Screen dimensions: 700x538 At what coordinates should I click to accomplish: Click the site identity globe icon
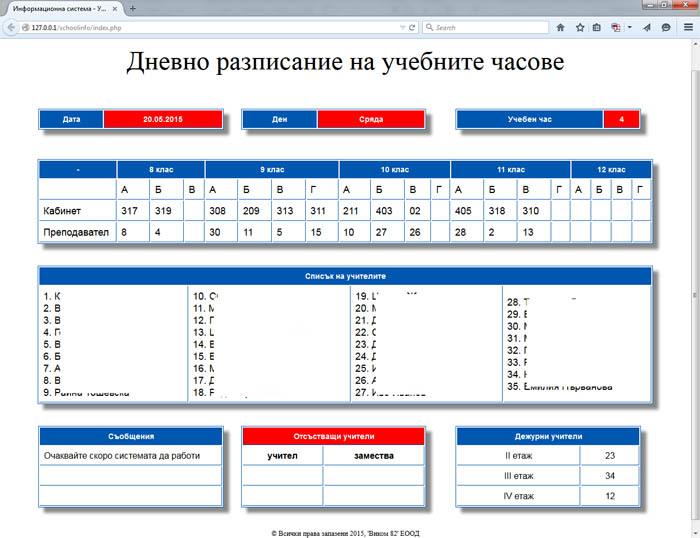[x=25, y=28]
